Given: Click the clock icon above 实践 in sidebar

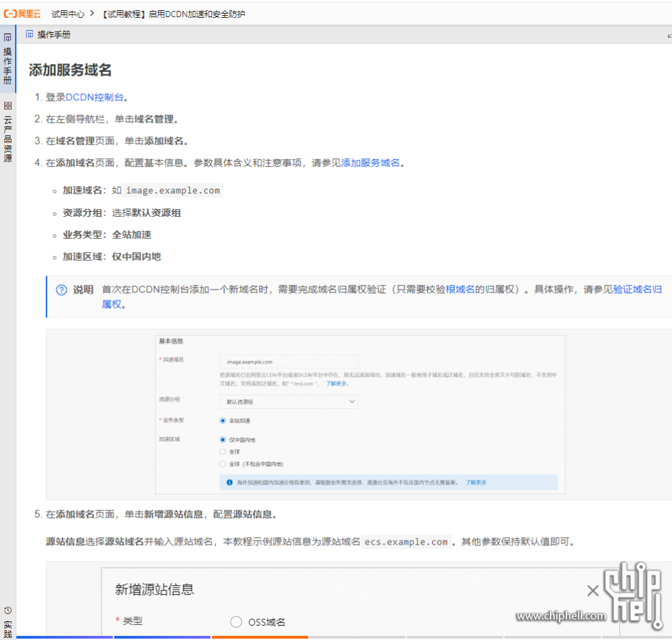Looking at the screenshot, I should click(x=8, y=611).
